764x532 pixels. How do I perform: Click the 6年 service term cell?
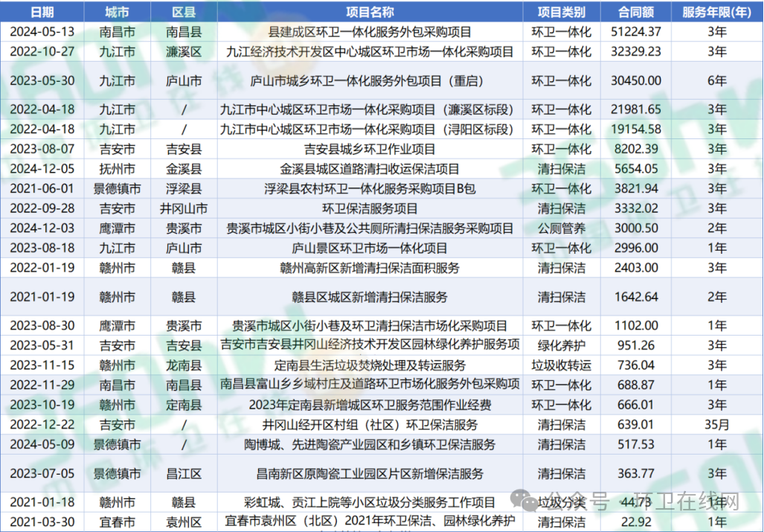[x=716, y=81]
